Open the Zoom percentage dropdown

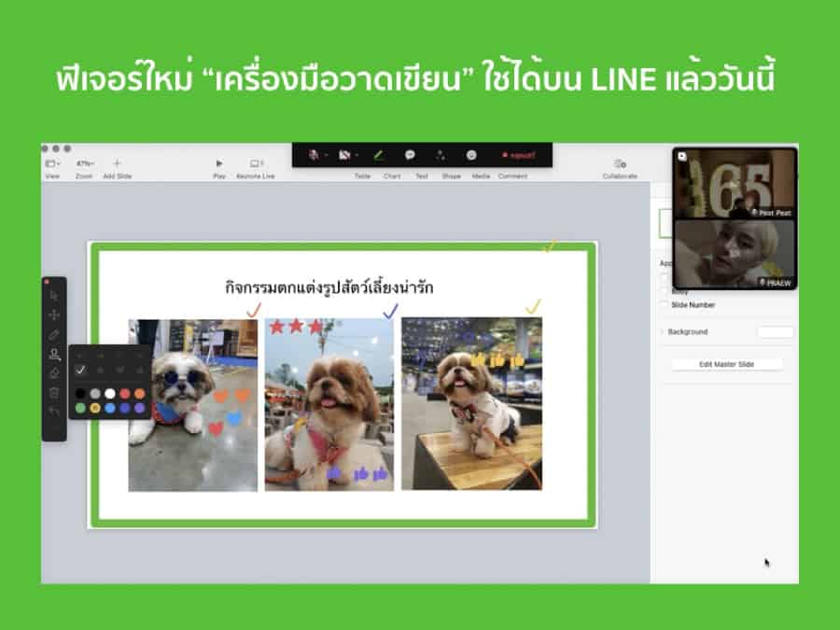point(84,163)
